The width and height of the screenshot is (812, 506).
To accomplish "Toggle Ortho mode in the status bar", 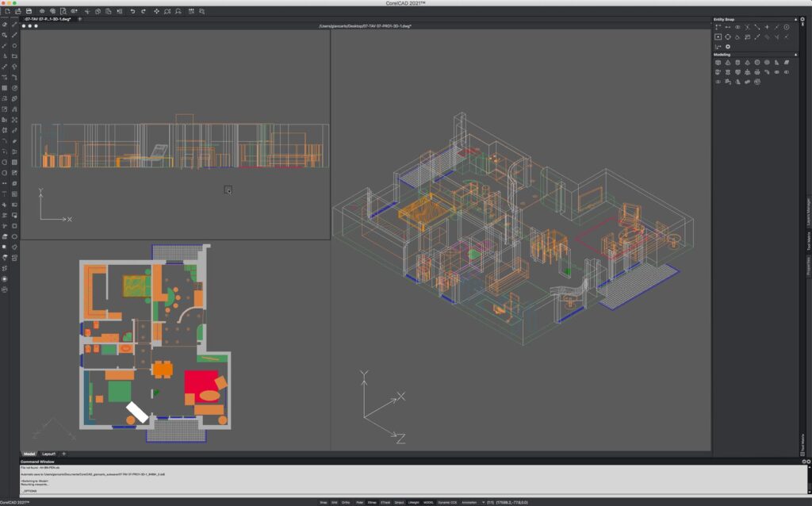I will (x=346, y=502).
